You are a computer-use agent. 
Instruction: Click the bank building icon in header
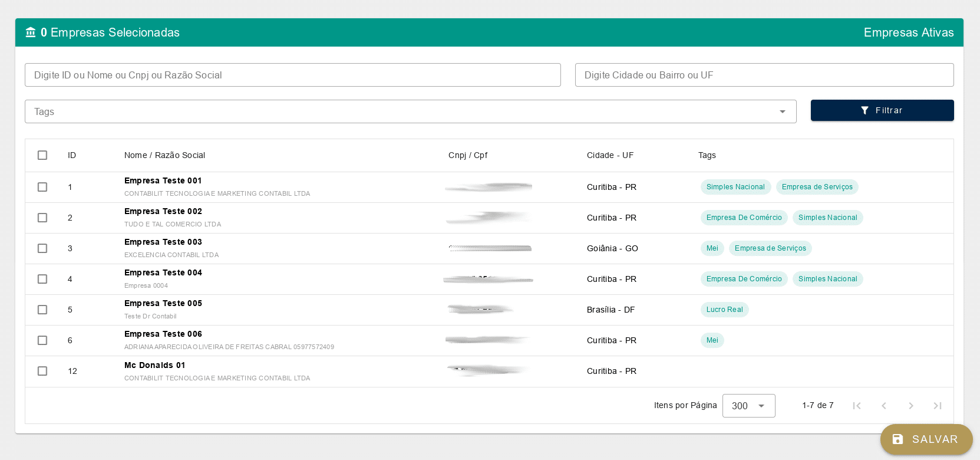(31, 32)
